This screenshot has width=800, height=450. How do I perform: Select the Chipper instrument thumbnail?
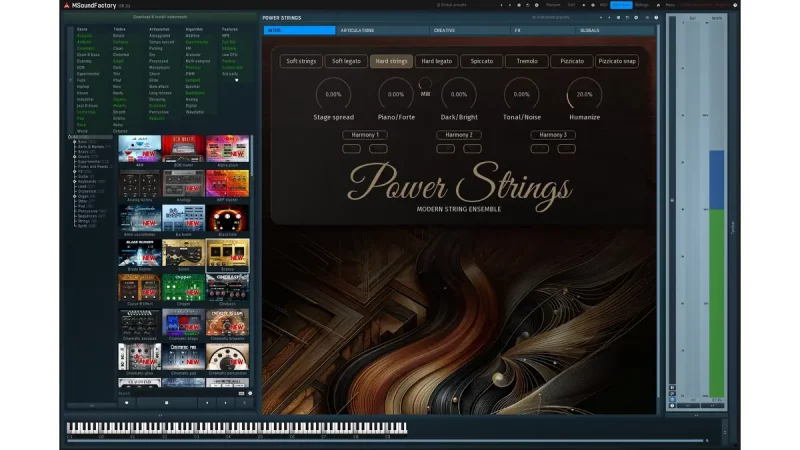[183, 289]
